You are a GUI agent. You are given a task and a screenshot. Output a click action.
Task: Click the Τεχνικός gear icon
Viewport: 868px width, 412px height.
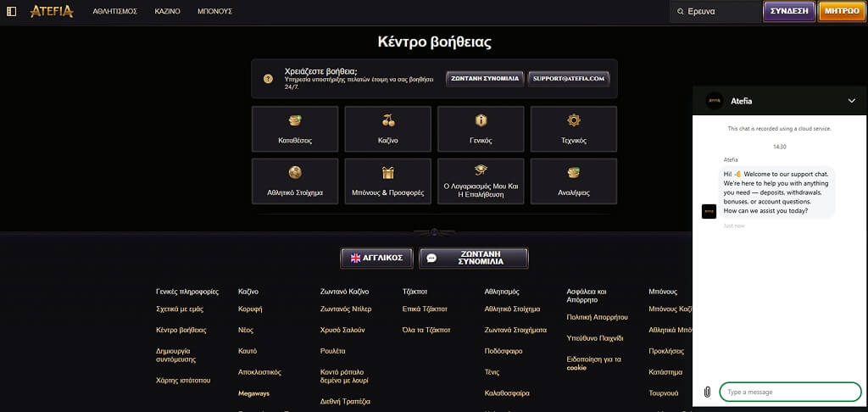[x=574, y=120]
